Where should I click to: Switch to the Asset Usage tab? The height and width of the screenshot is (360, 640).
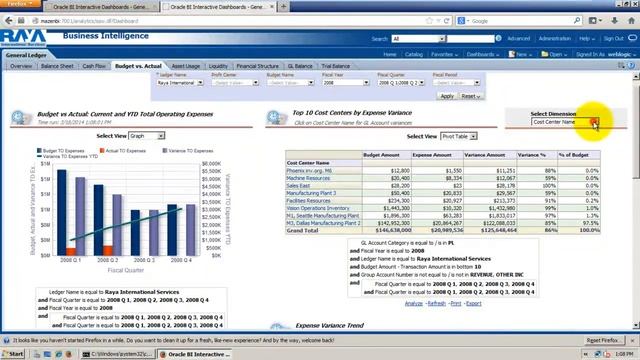click(186, 66)
